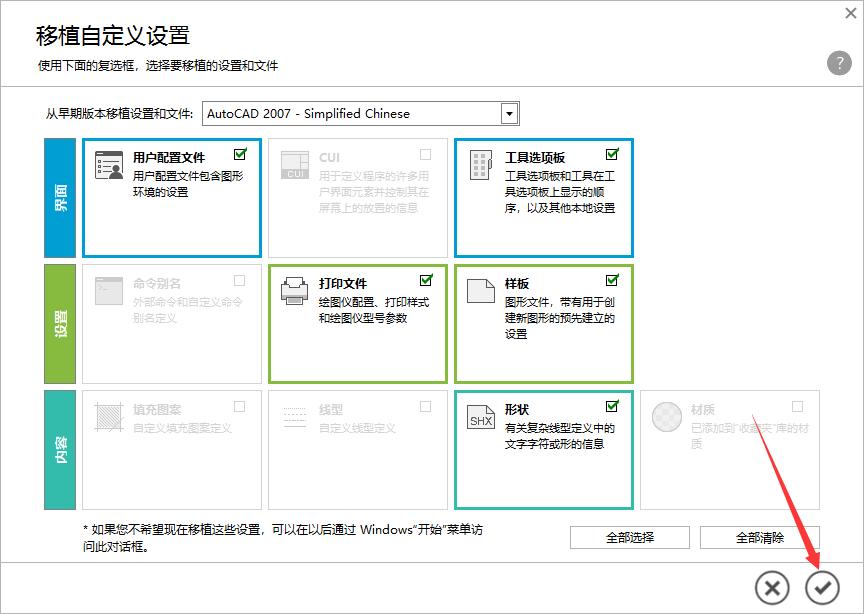Click the 打印文件 printer icon
This screenshot has width=864, height=614.
294,289
